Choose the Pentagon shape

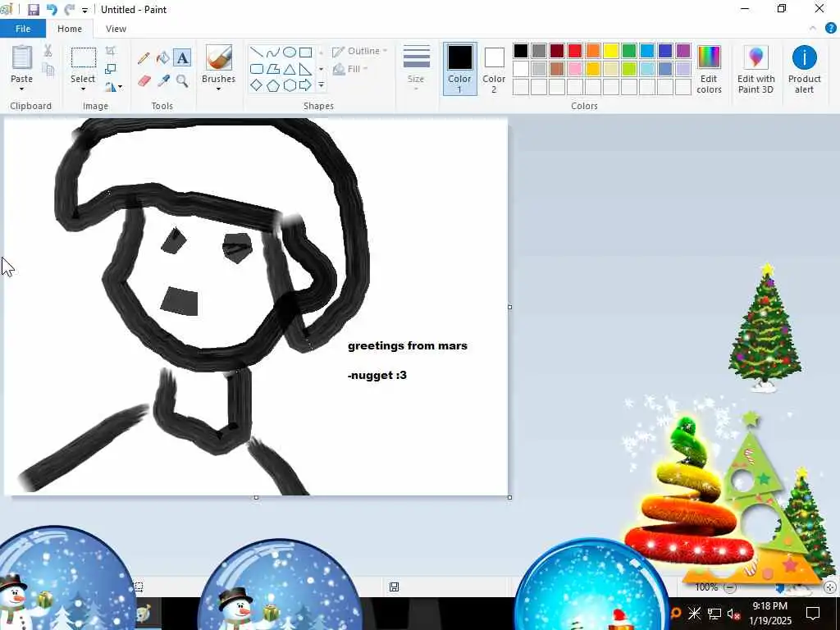[x=273, y=85]
